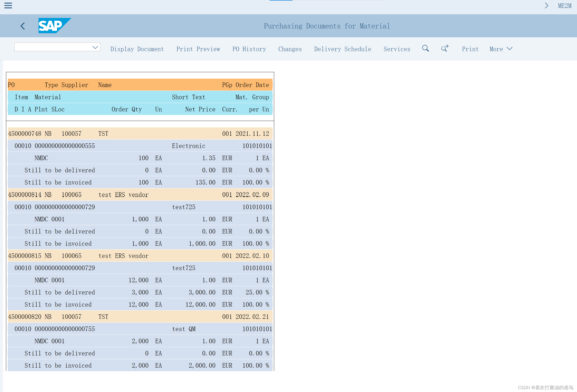
Task: Show PO History
Action: 249,49
